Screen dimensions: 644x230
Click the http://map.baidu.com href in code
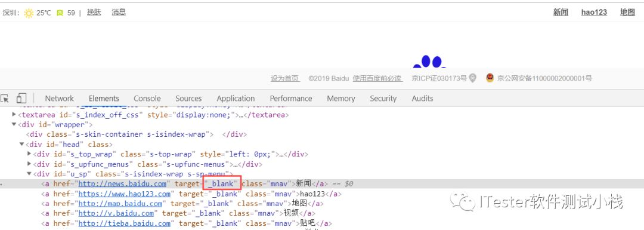(x=120, y=203)
